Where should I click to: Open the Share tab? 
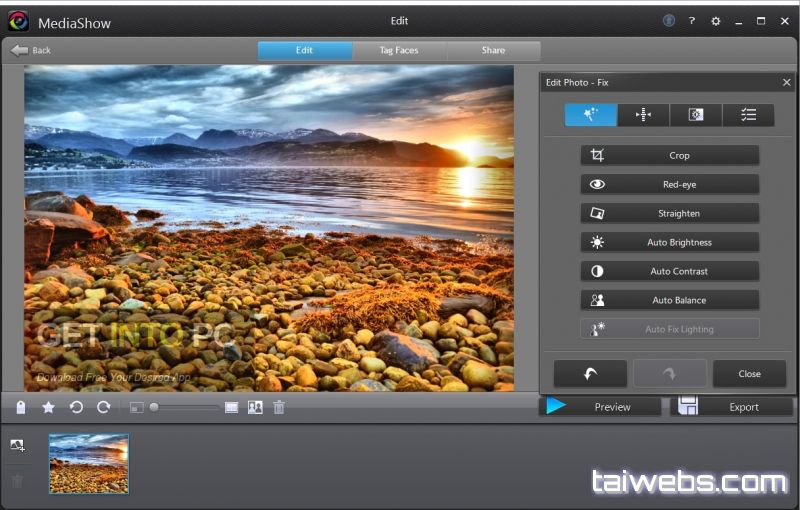pyautogui.click(x=493, y=50)
